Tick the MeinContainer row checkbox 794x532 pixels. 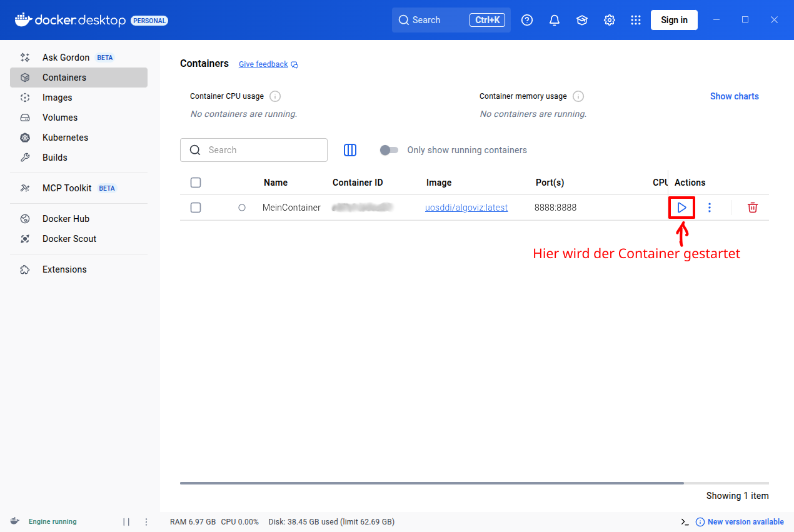pyautogui.click(x=196, y=208)
